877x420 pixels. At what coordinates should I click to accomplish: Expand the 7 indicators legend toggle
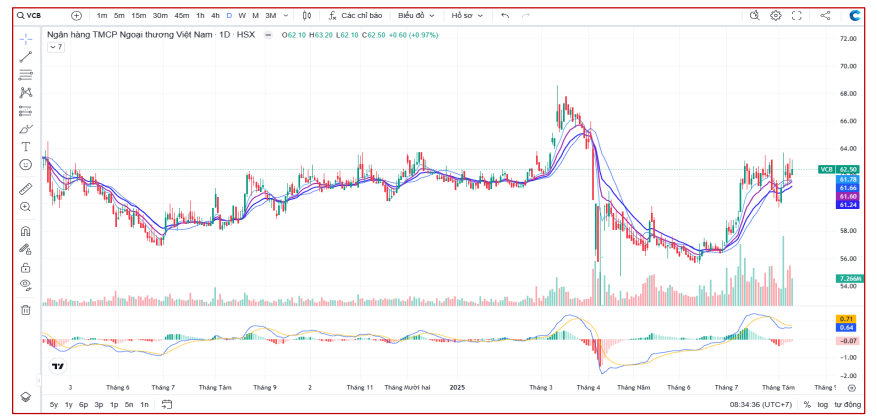click(x=56, y=48)
